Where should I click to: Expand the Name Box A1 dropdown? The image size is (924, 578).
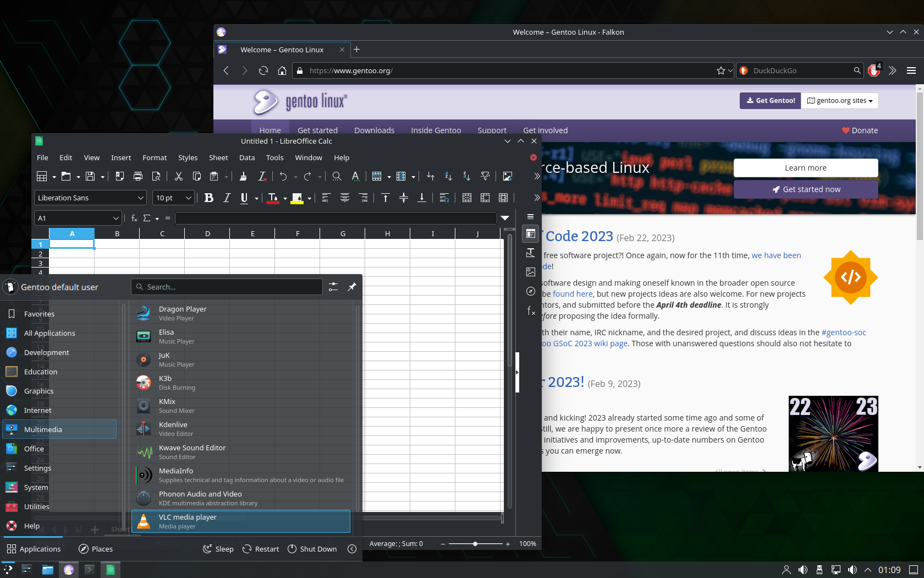click(116, 218)
